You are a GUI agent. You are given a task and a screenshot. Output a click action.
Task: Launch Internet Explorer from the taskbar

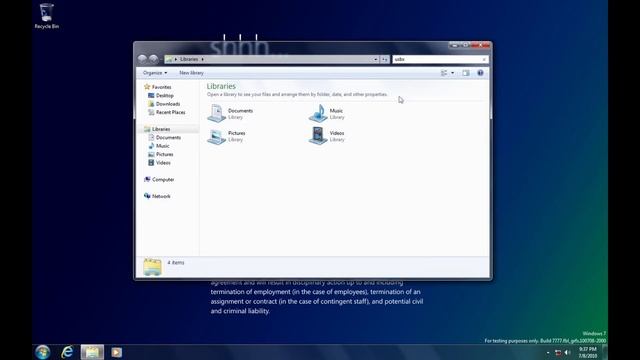(67, 352)
